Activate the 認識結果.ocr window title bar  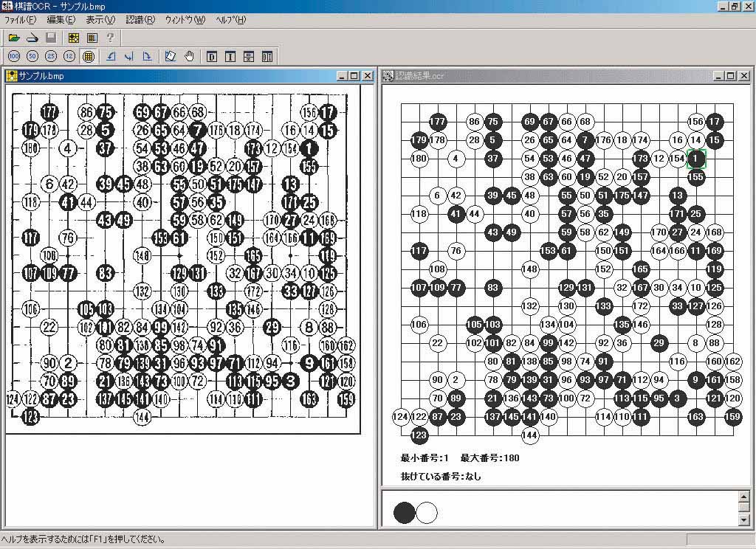[566, 76]
